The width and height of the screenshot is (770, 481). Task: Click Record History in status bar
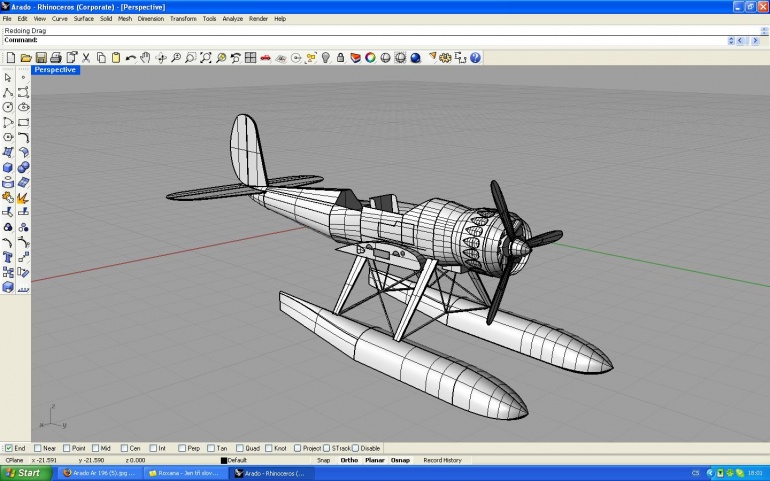442,460
